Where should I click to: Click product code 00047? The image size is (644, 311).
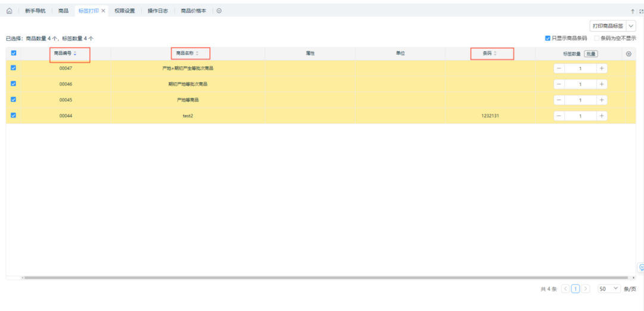pyautogui.click(x=66, y=68)
